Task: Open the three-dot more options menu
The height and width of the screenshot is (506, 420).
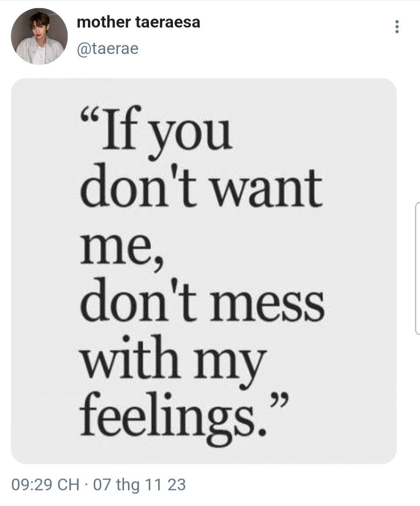Action: pos(397,26)
